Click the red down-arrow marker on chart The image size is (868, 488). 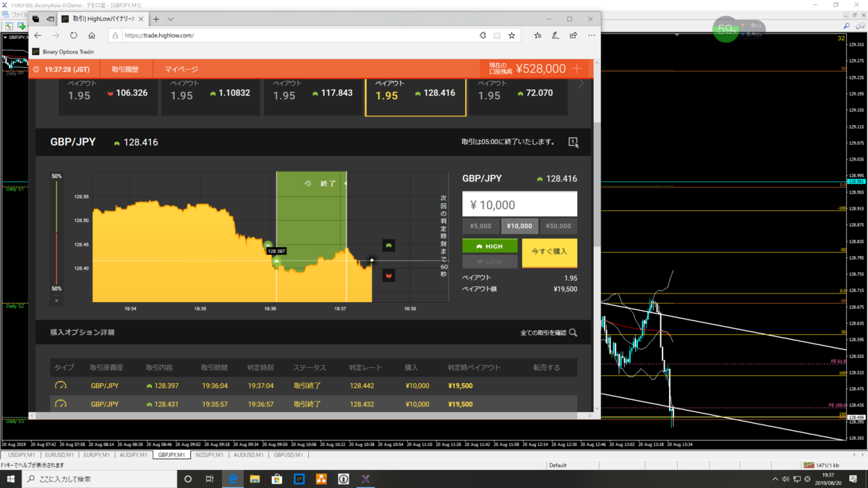tap(388, 275)
